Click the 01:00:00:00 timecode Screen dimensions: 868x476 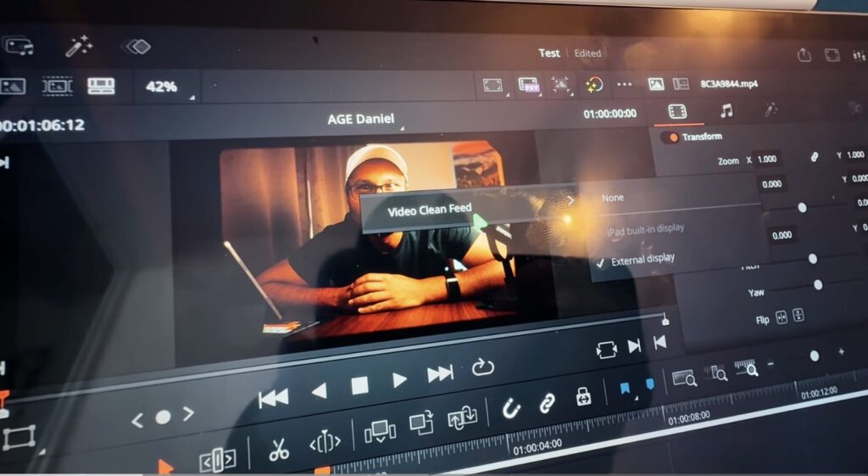click(610, 114)
